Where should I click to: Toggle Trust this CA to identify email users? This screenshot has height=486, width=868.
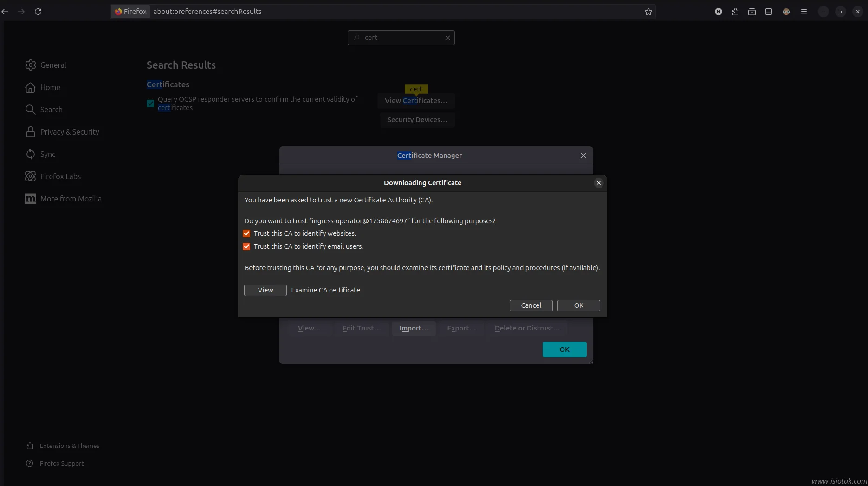(x=246, y=246)
